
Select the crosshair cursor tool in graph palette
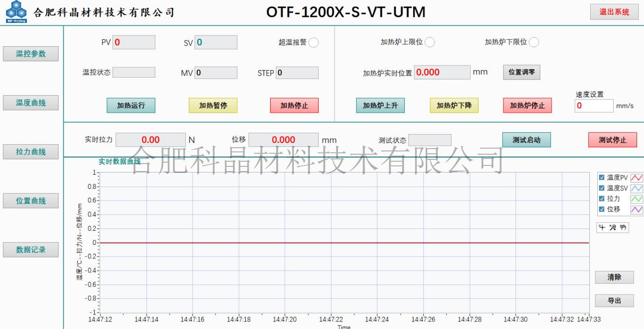tap(602, 228)
